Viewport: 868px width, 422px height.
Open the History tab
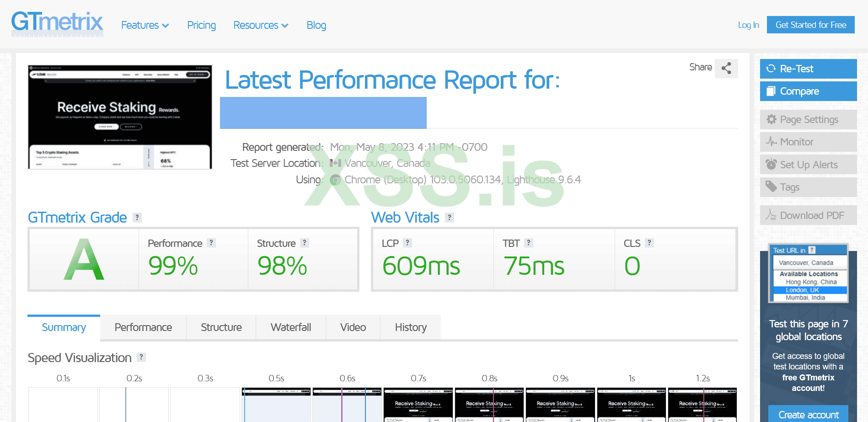410,327
